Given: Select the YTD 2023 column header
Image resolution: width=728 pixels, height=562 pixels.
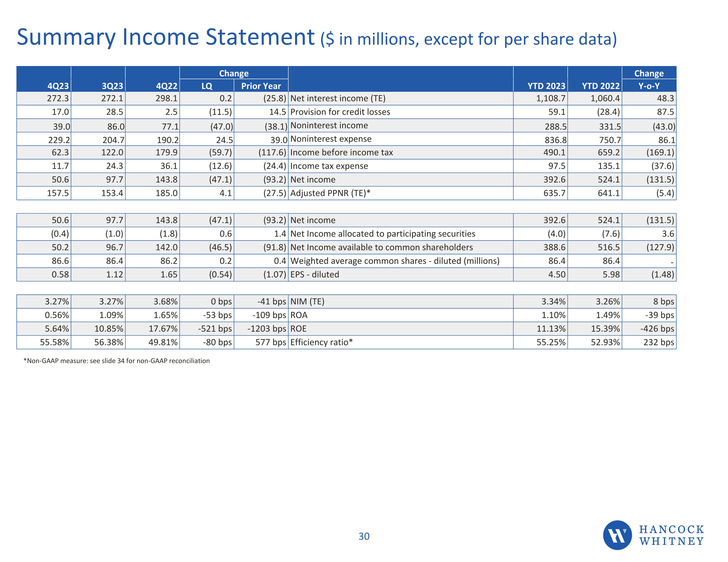Looking at the screenshot, I should (546, 86).
